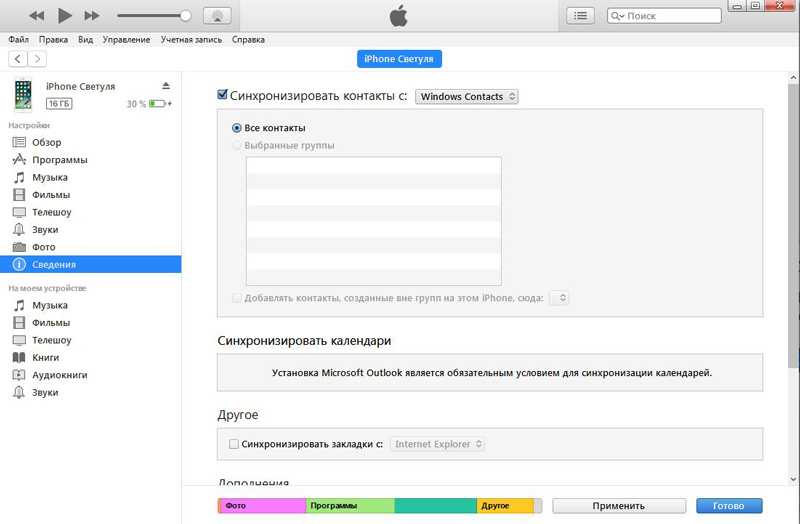
Task: Toggle Синхронизировать контакты checkbox
Action: click(x=222, y=94)
